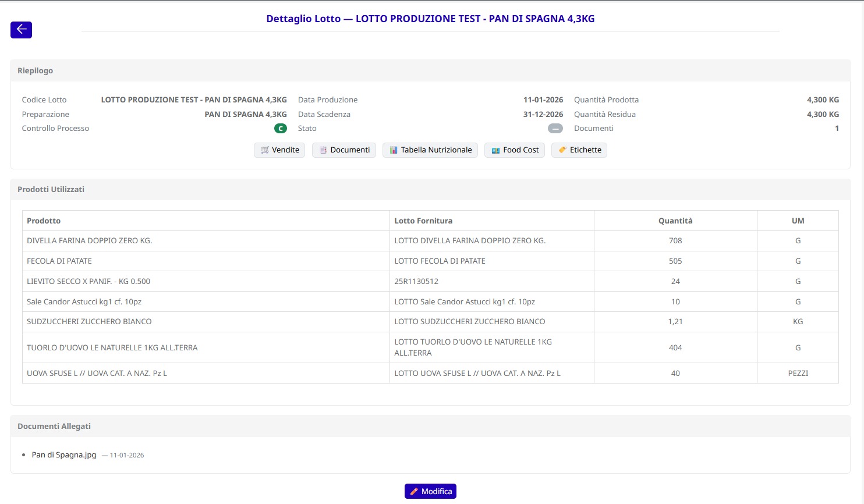Click supplier lot 25R1130512
Viewport: 864px width, 504px height.
(x=416, y=282)
